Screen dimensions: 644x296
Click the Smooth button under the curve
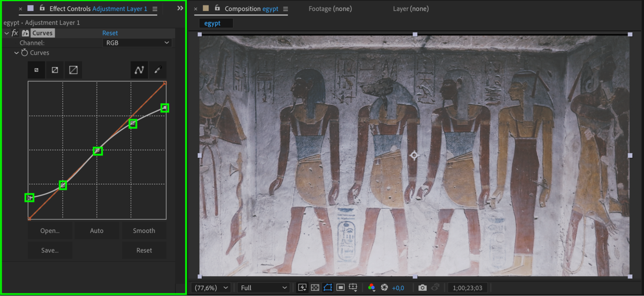(x=144, y=231)
